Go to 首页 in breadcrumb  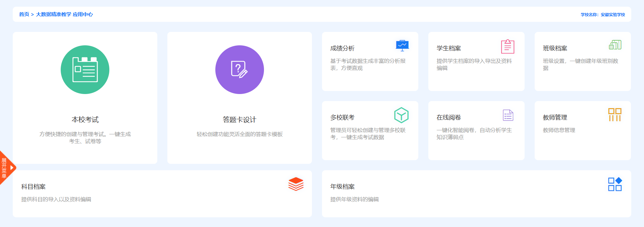[x=24, y=14]
